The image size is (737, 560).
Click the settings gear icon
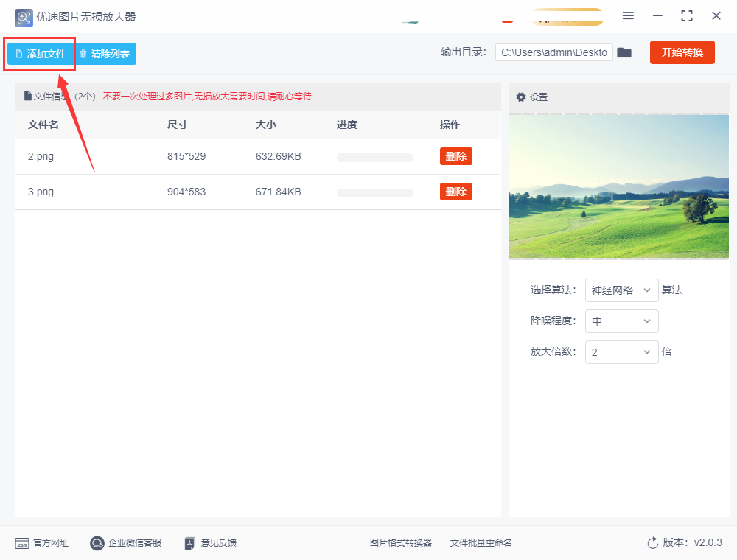click(x=521, y=97)
